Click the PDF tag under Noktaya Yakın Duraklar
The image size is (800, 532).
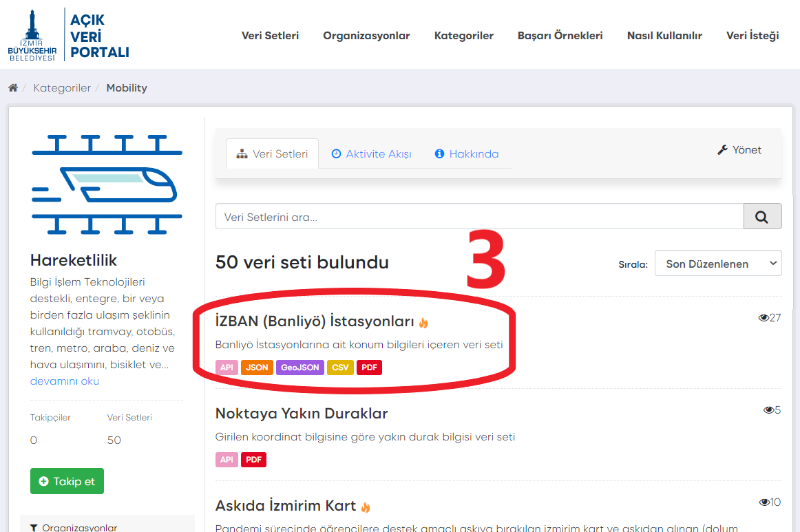pyautogui.click(x=253, y=460)
